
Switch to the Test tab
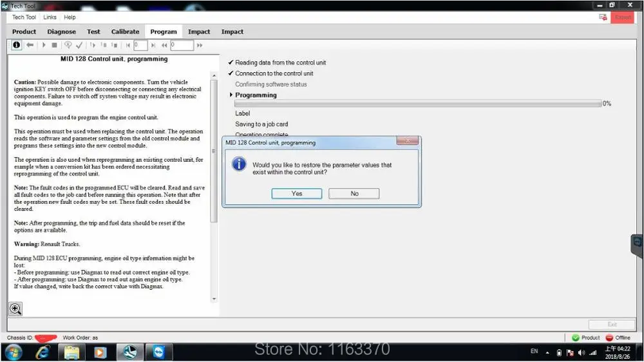click(93, 32)
